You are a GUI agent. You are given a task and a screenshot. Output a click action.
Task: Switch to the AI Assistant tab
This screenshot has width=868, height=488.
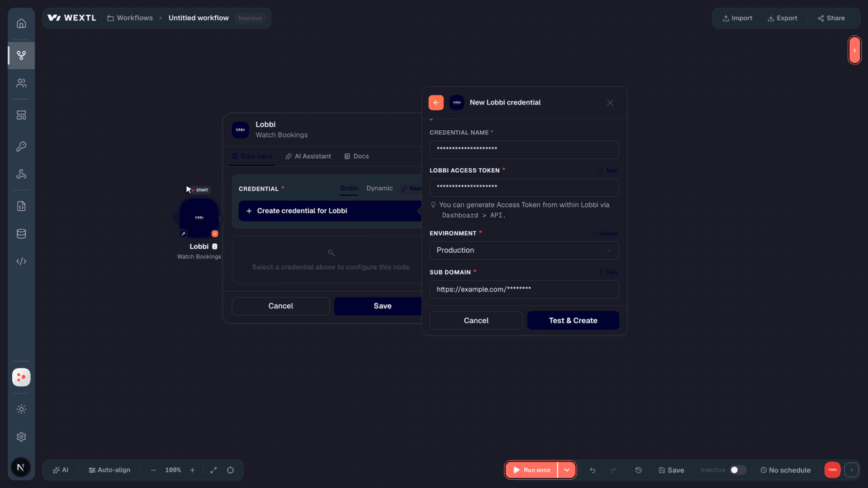308,156
